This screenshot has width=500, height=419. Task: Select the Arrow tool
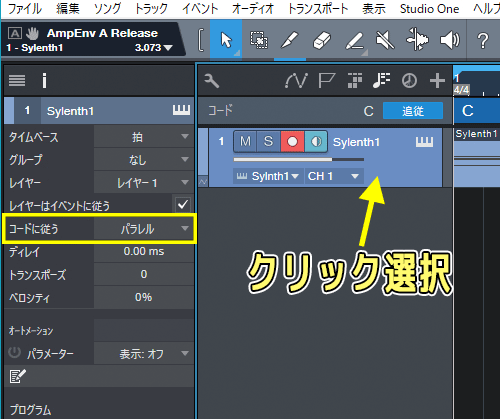pyautogui.click(x=226, y=40)
